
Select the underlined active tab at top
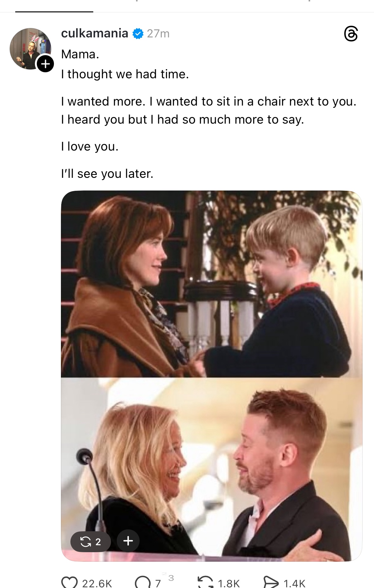(x=54, y=6)
